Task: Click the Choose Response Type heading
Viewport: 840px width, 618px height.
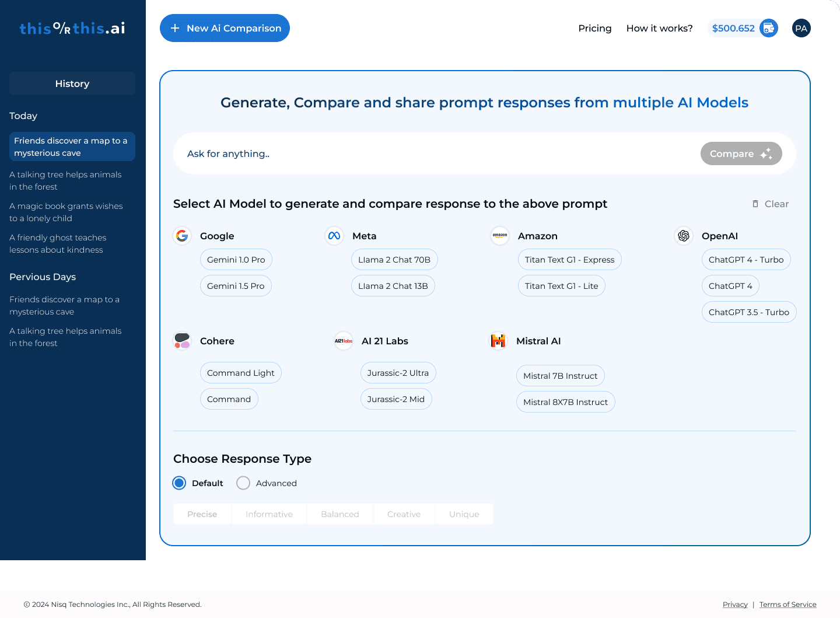Action: pyautogui.click(x=242, y=459)
